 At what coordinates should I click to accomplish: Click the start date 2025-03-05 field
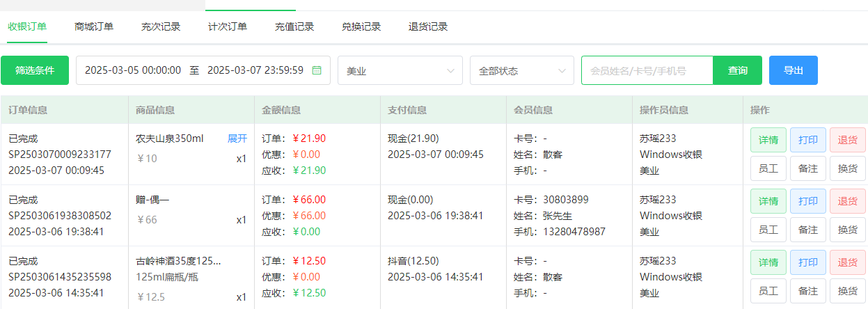tap(133, 70)
